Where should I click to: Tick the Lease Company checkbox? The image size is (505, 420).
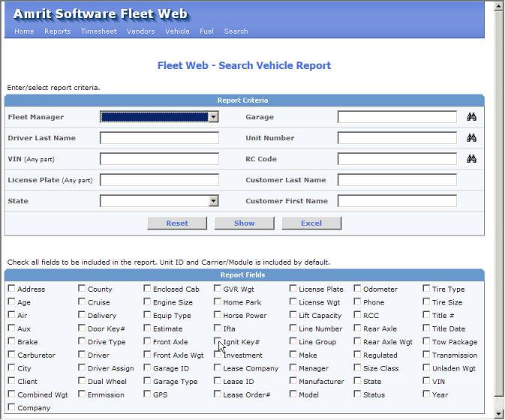(218, 367)
